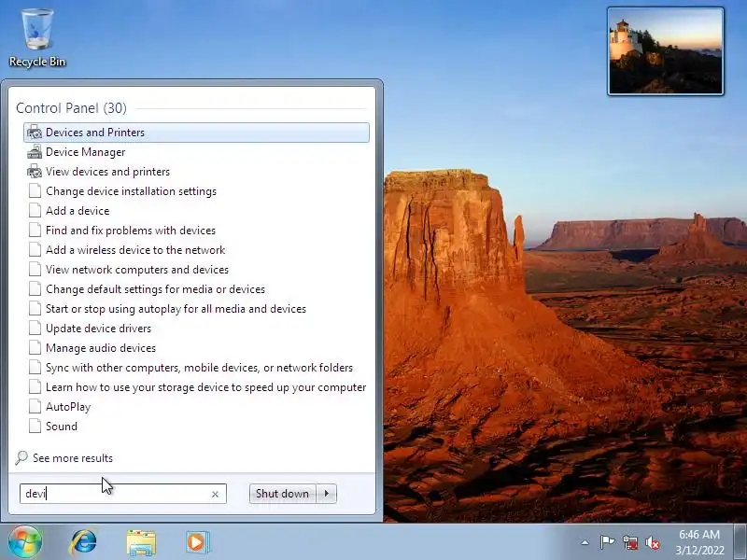Click the Control Panel (30) group header
This screenshot has width=747, height=560.
coord(72,108)
